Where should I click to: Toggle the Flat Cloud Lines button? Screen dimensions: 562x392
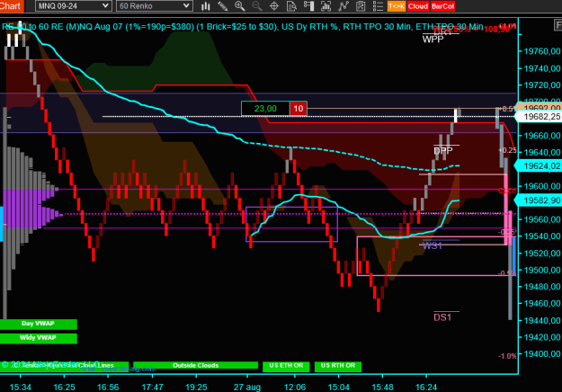coord(65,365)
